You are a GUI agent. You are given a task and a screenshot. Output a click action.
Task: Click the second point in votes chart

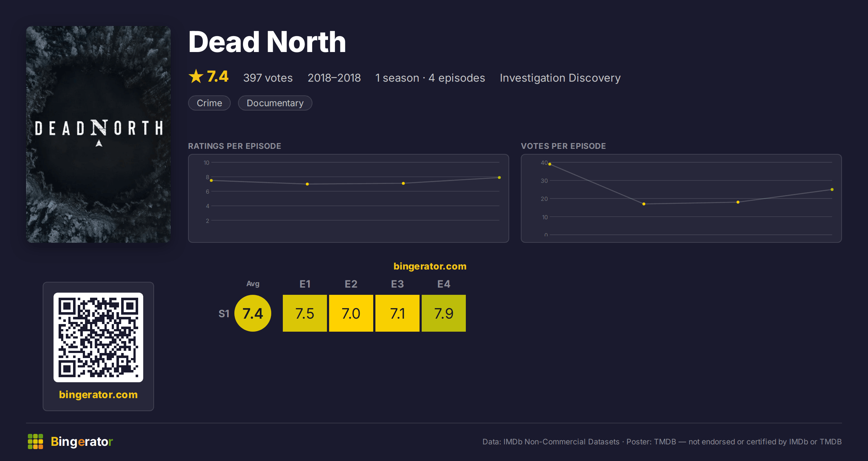pyautogui.click(x=644, y=204)
